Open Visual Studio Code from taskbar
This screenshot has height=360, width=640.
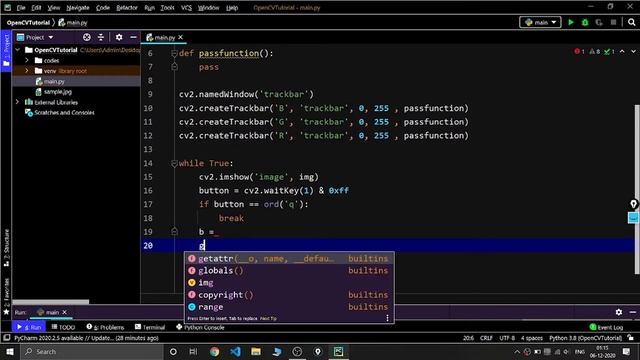[x=235, y=351]
